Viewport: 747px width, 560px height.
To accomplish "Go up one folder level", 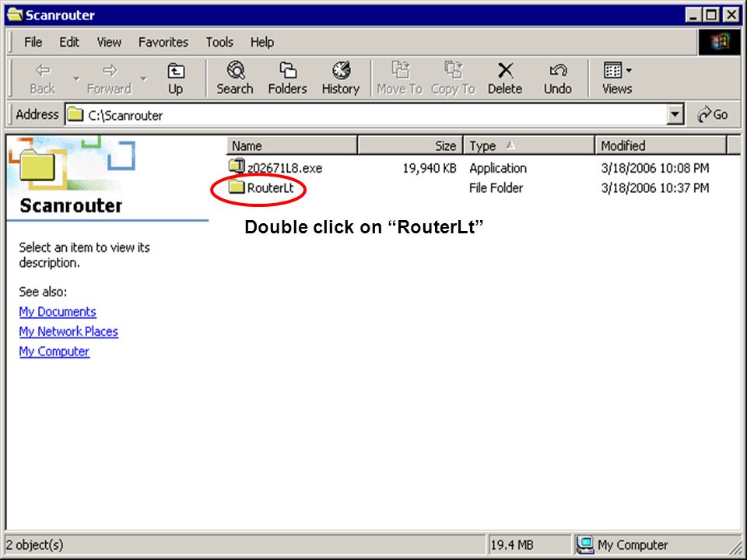I will 175,79.
